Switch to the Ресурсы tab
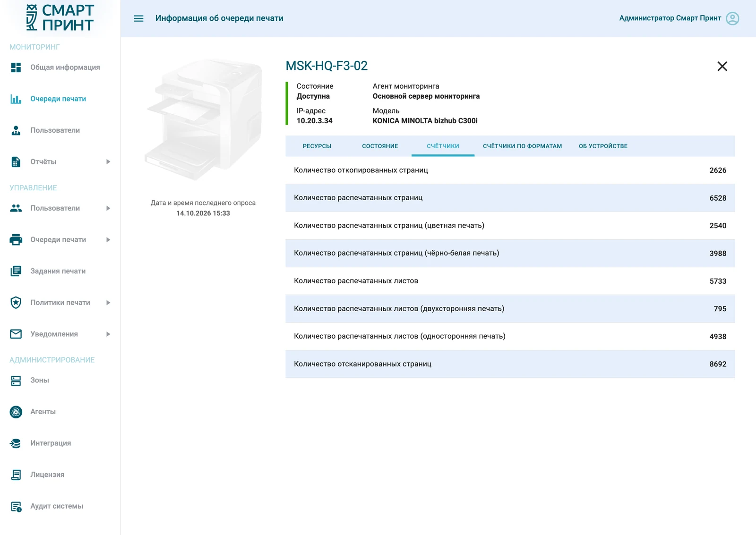This screenshot has height=535, width=756. click(317, 146)
